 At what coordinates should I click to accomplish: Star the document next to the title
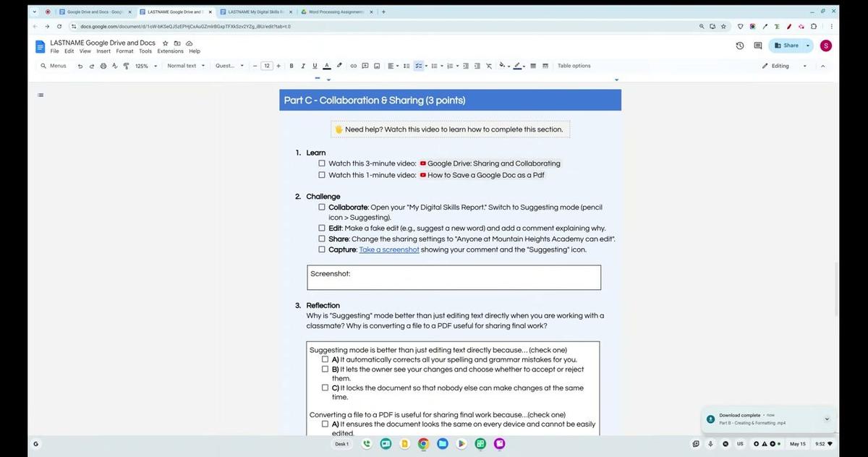(166, 43)
